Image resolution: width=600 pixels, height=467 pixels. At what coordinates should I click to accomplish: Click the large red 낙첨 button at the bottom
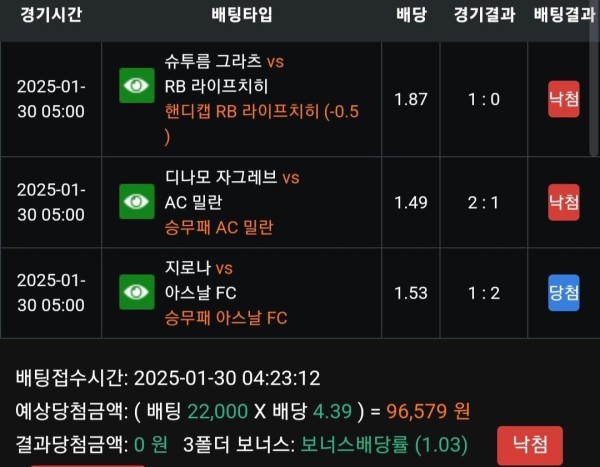[x=530, y=445]
